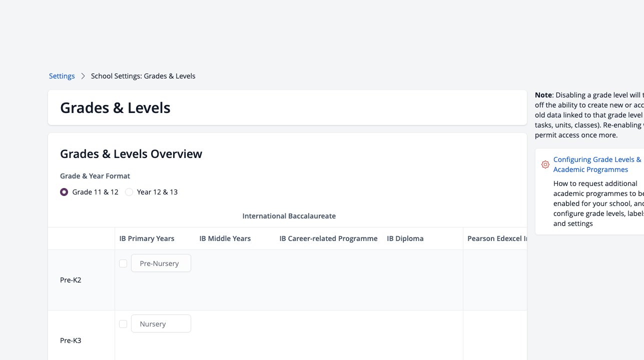Click the Pearson Edexcel column header
The width and height of the screenshot is (644, 360).
497,238
